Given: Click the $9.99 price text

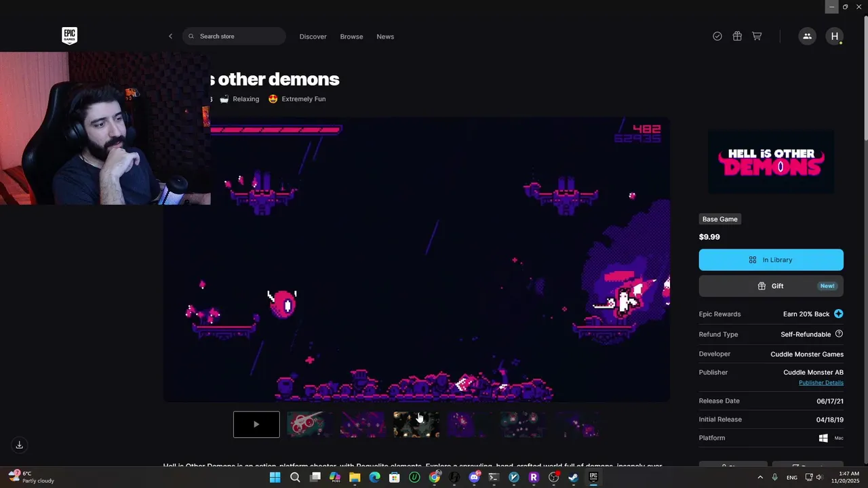Looking at the screenshot, I should click(x=709, y=237).
